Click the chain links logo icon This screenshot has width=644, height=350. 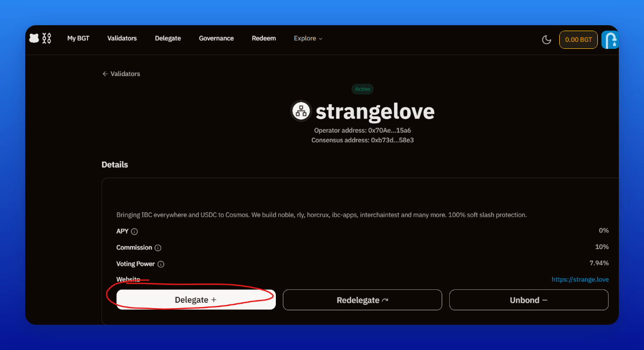[x=47, y=38]
